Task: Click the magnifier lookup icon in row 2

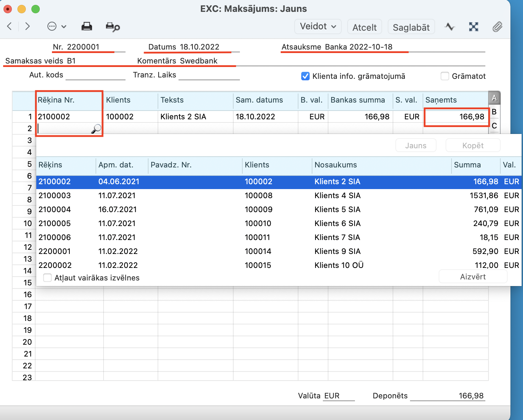Action: coord(96,129)
